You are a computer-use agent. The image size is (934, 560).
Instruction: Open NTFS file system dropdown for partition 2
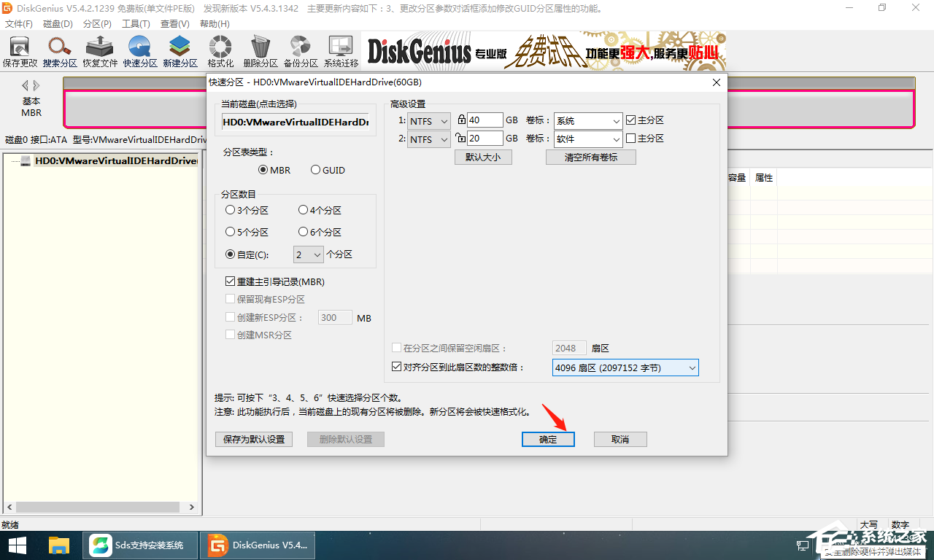click(429, 139)
